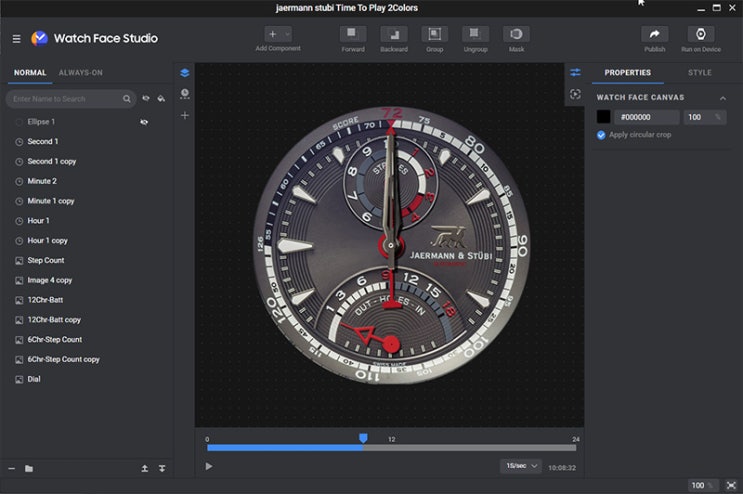Image resolution: width=743 pixels, height=494 pixels.
Task: Click the Mask tool icon
Action: pos(516,34)
